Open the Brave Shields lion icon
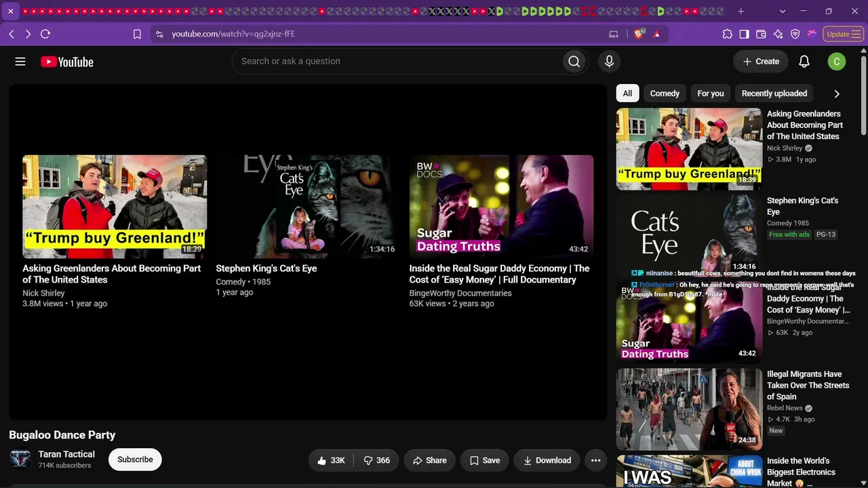Screen dimensions: 868x488 pos(638,34)
